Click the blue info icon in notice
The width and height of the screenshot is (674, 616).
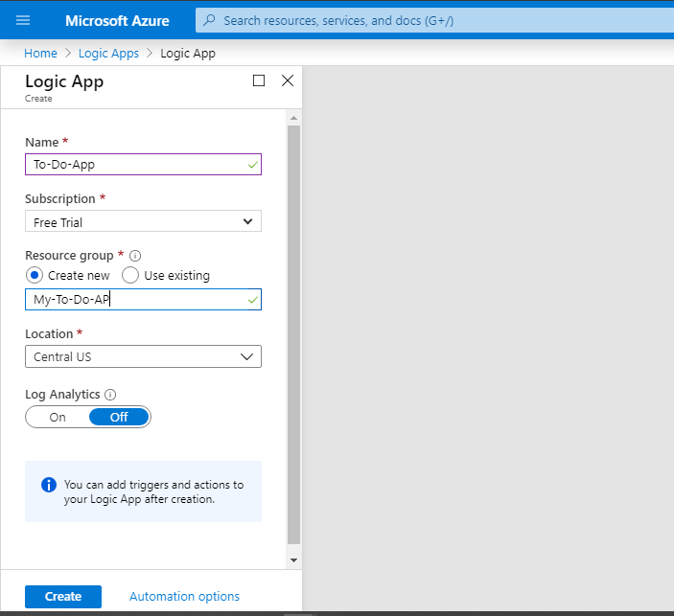[49, 485]
